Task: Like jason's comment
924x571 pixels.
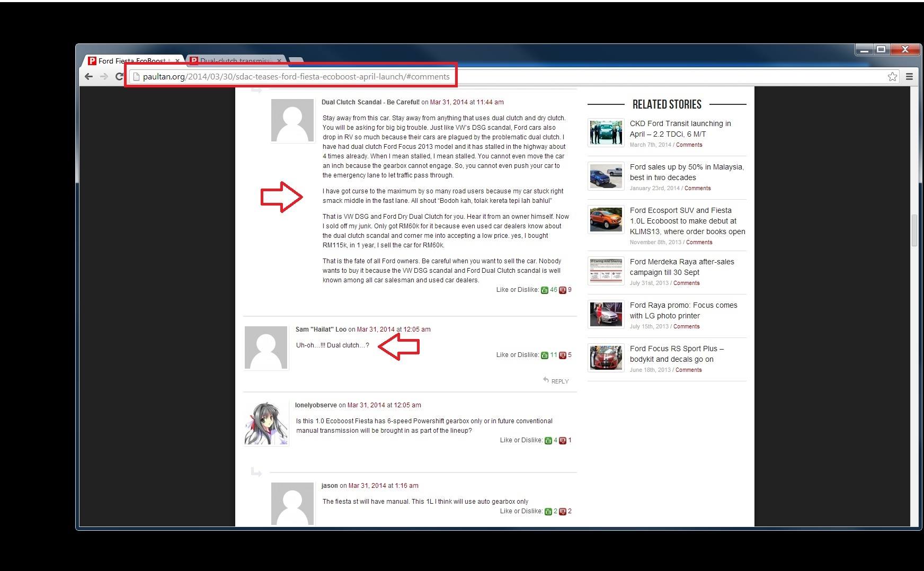Action: click(548, 512)
